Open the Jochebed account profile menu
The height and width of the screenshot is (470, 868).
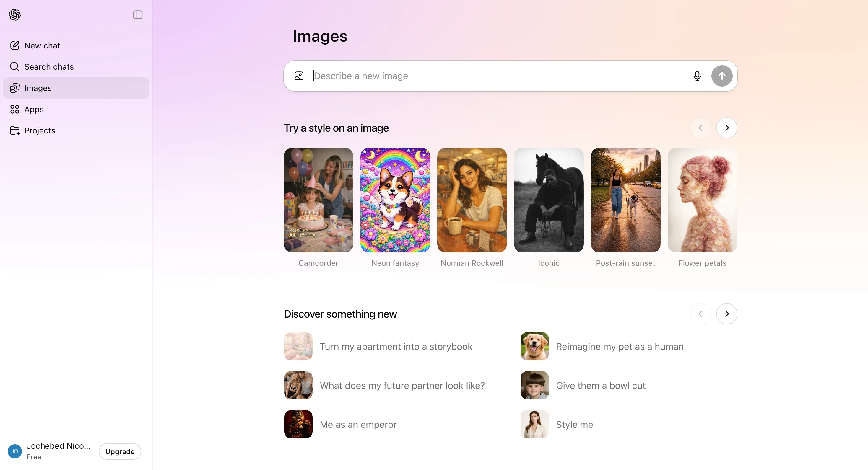pos(51,451)
